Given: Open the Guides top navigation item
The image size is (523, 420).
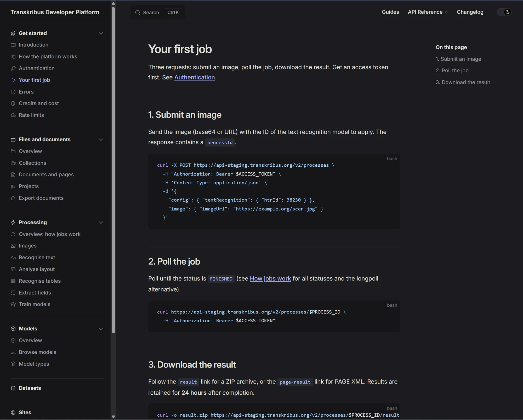Looking at the screenshot, I should tap(390, 12).
